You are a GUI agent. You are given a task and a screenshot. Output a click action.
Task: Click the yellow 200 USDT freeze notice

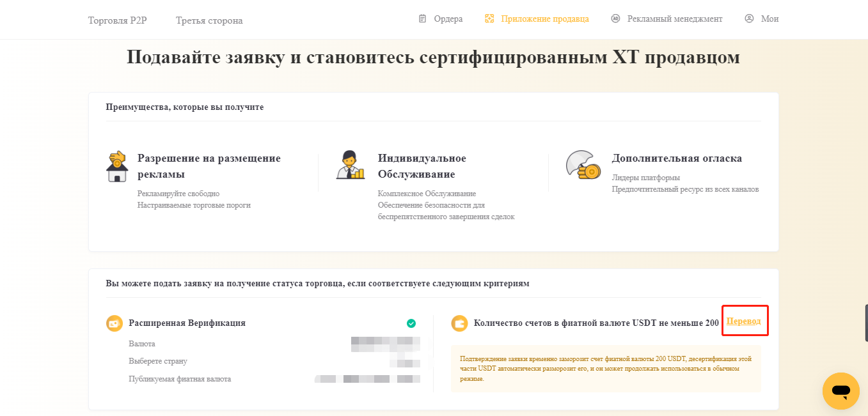(x=605, y=369)
